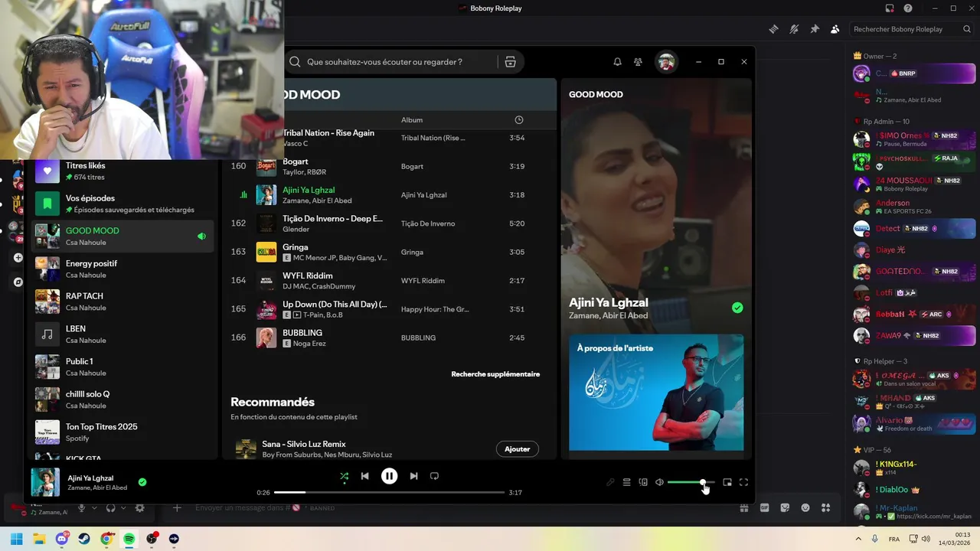Viewport: 980px width, 551px height.
Task: Open the play queue icon
Action: [626, 482]
